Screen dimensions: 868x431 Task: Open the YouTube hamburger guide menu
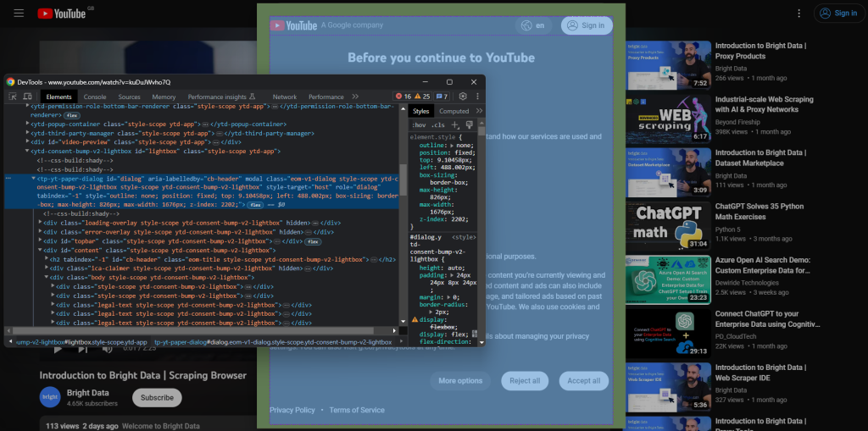click(19, 14)
